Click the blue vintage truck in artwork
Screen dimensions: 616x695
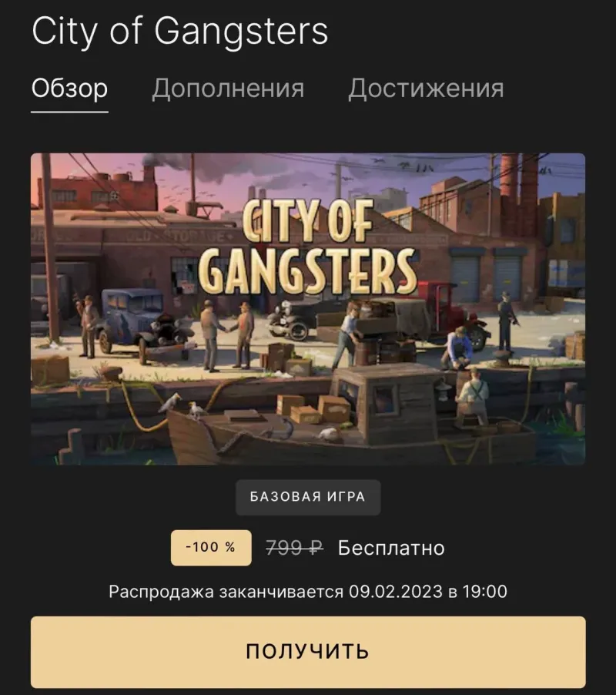click(142, 321)
